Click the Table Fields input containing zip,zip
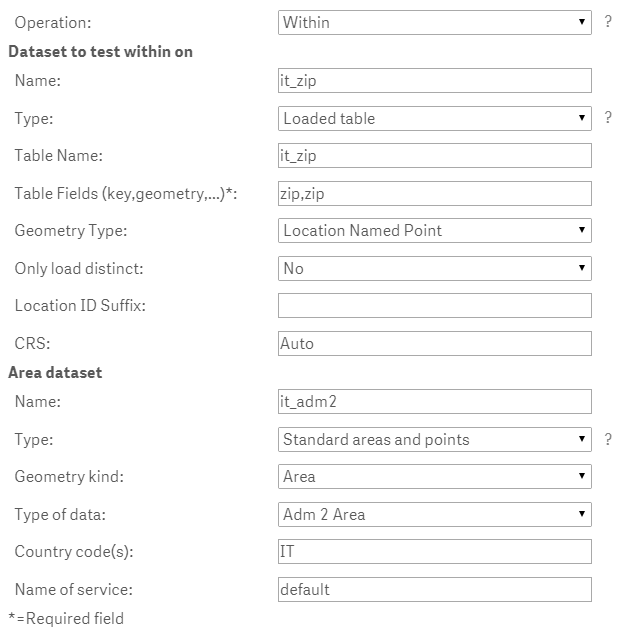Image resolution: width=619 pixels, height=638 pixels. click(434, 193)
